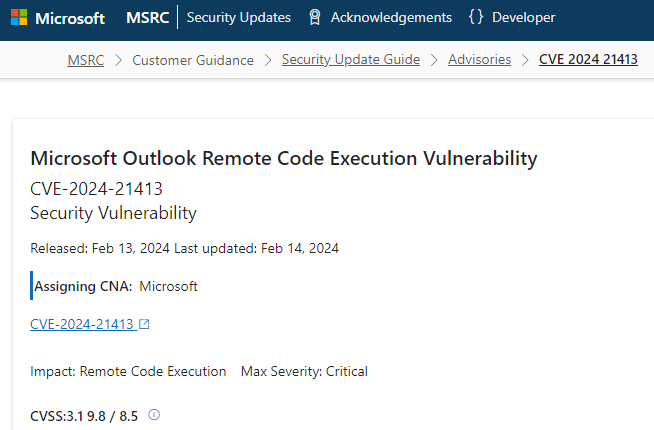Click the external link icon beside CVE-2024-21413
This screenshot has width=654, height=430.
click(144, 324)
